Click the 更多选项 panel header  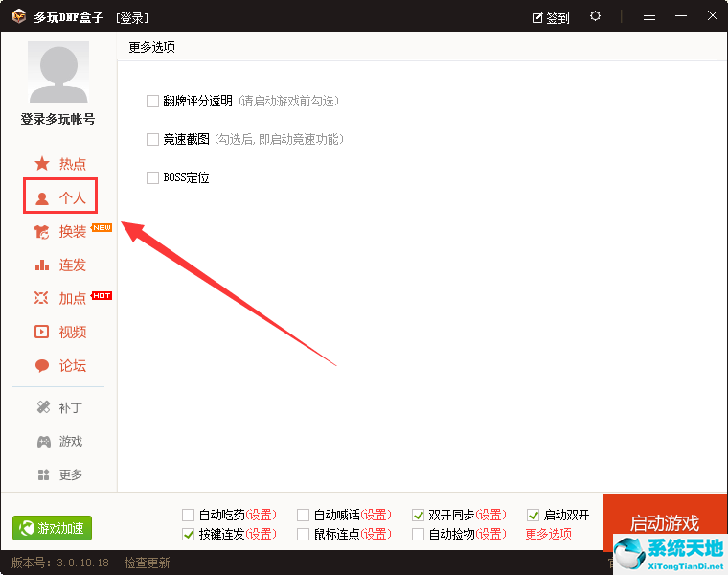pos(151,47)
